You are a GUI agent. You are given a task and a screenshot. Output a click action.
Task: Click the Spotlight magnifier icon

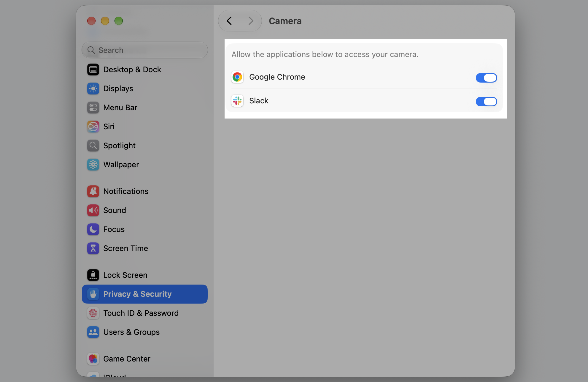(x=93, y=146)
